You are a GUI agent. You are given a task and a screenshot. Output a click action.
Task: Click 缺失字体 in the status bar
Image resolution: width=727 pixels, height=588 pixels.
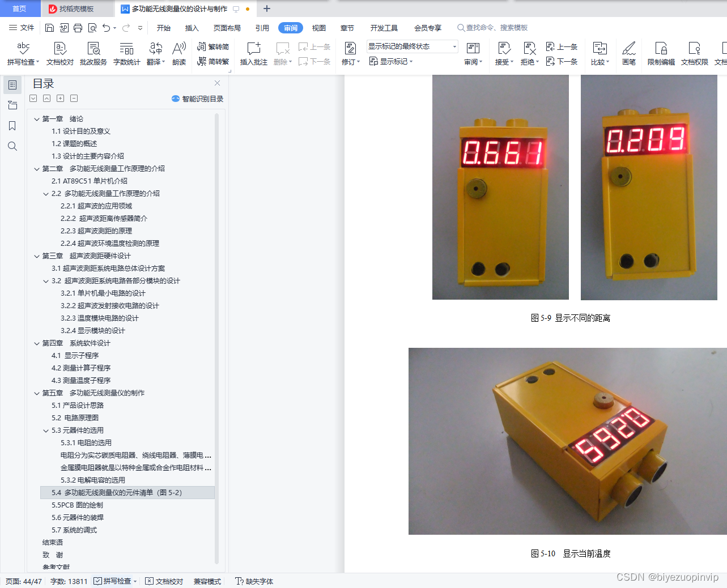tap(258, 581)
